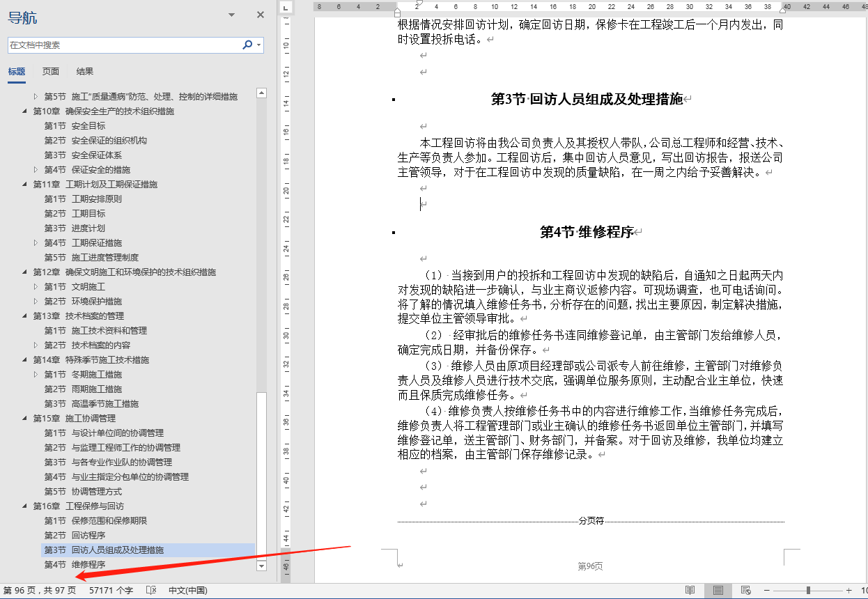Switch to Read Mode view in status bar
Image resolution: width=868 pixels, height=599 pixels.
(691, 589)
